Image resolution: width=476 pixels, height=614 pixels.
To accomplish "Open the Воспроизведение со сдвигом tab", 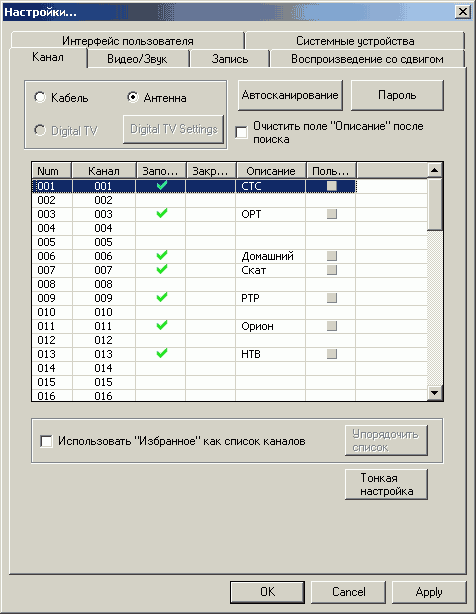I will point(367,59).
